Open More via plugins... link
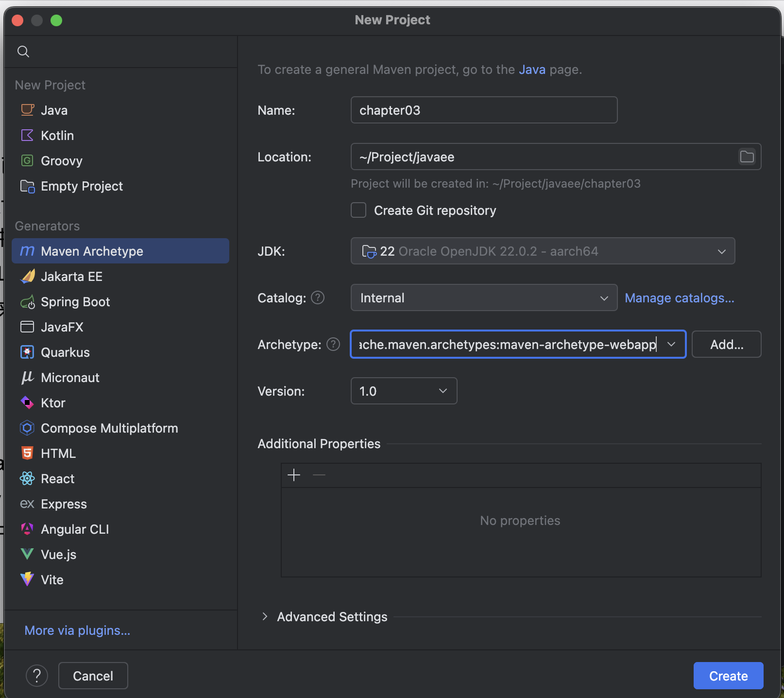This screenshot has width=784, height=698. (x=77, y=630)
